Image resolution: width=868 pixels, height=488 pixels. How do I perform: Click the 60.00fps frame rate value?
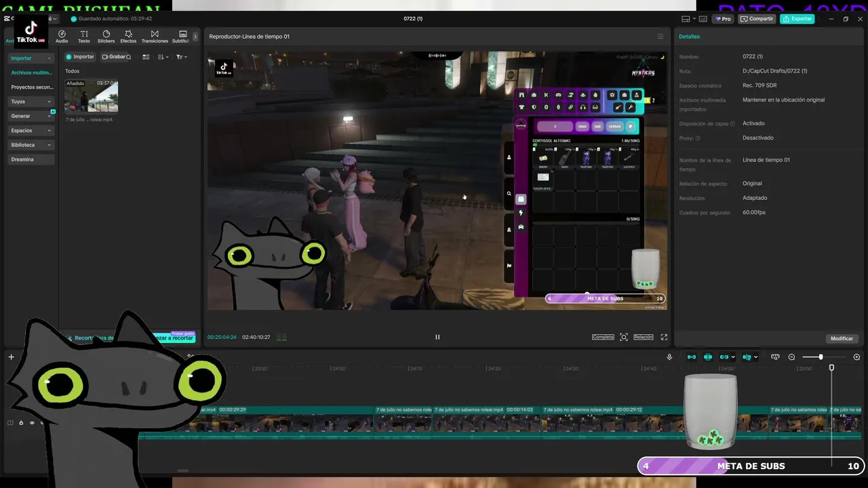pos(754,213)
